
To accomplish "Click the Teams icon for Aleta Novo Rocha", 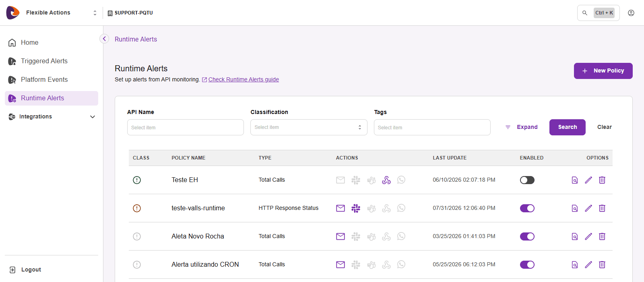I will (x=372, y=236).
